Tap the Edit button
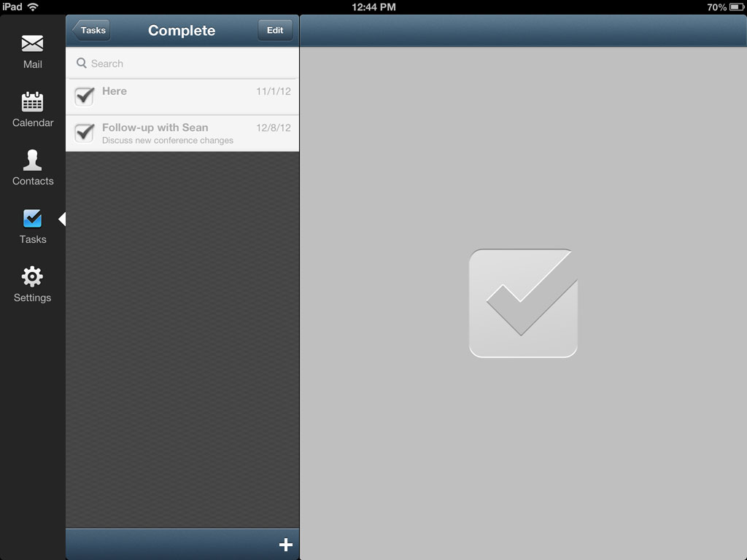This screenshot has width=747, height=560. click(275, 30)
